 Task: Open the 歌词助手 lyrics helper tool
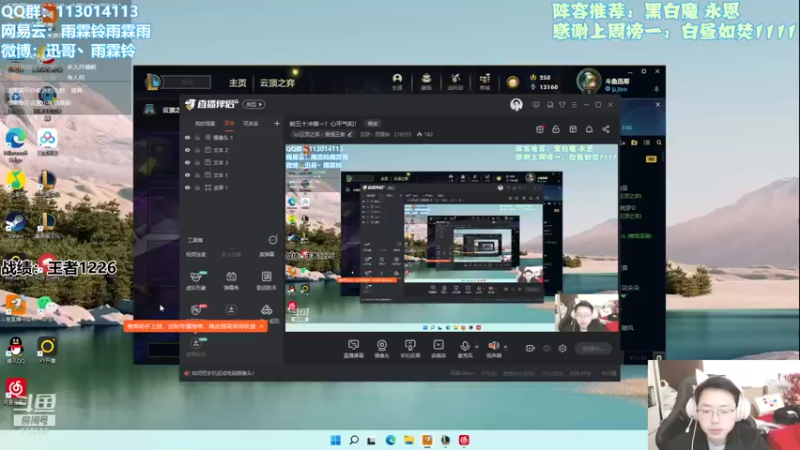point(266,281)
